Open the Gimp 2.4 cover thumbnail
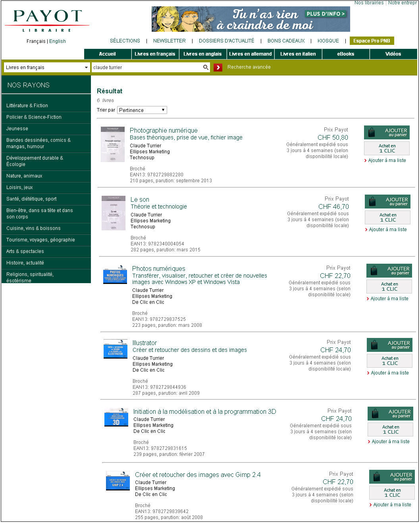 (x=118, y=481)
